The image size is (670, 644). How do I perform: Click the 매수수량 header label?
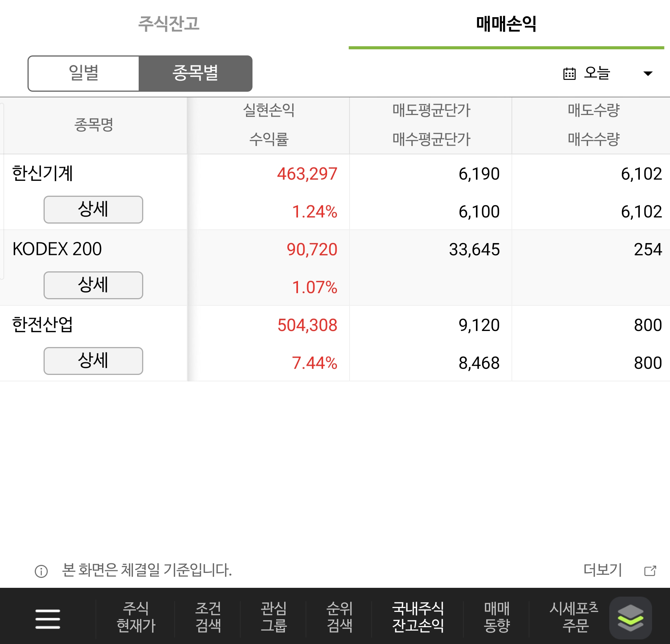click(x=594, y=139)
